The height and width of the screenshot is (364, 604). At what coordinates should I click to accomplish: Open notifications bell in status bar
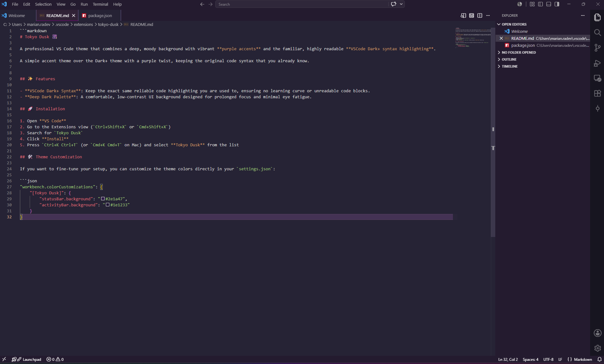coord(599,359)
